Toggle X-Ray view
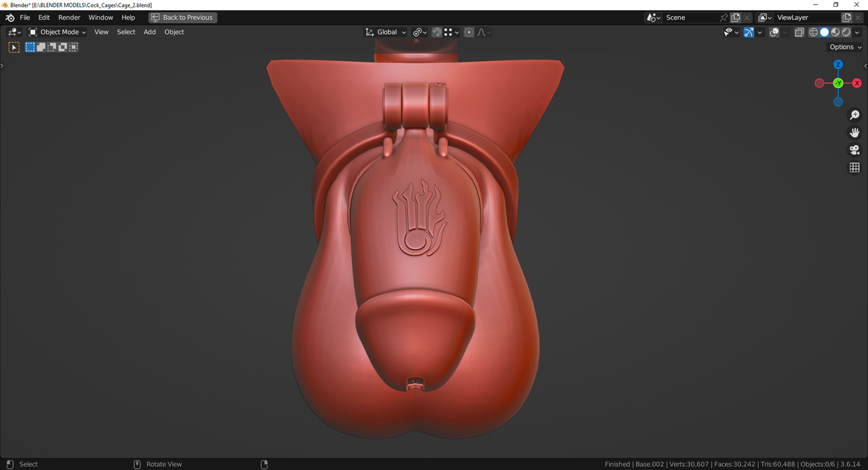Screen dimensions: 868x470 tap(800, 32)
